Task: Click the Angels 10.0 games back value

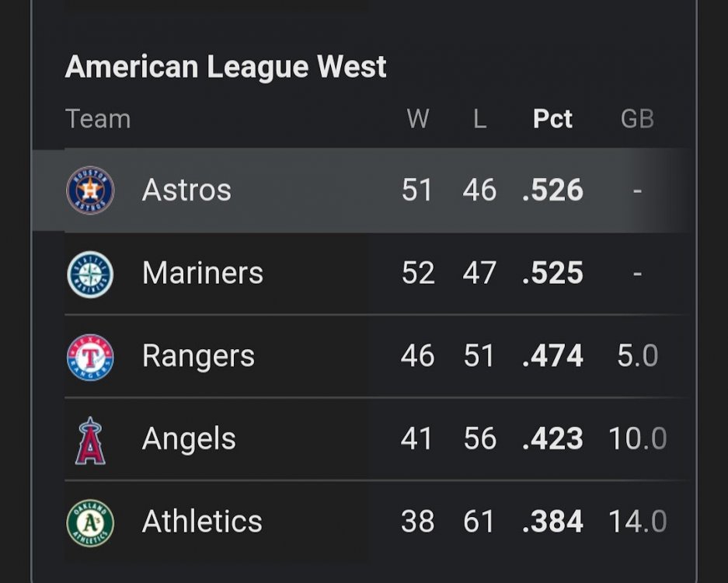Action: tap(637, 440)
